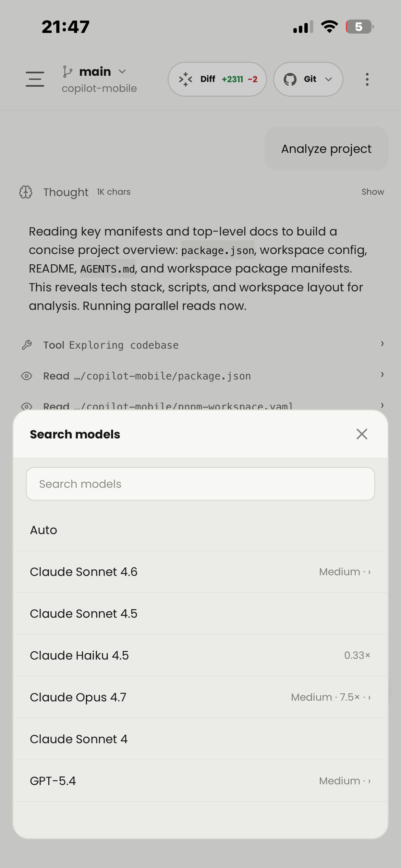This screenshot has height=868, width=401.
Task: Click the GitHub logo in the Git button
Action: pos(291,79)
